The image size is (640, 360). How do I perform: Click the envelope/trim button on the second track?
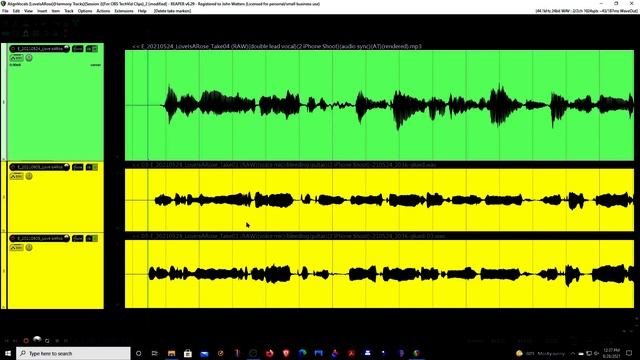(17, 176)
